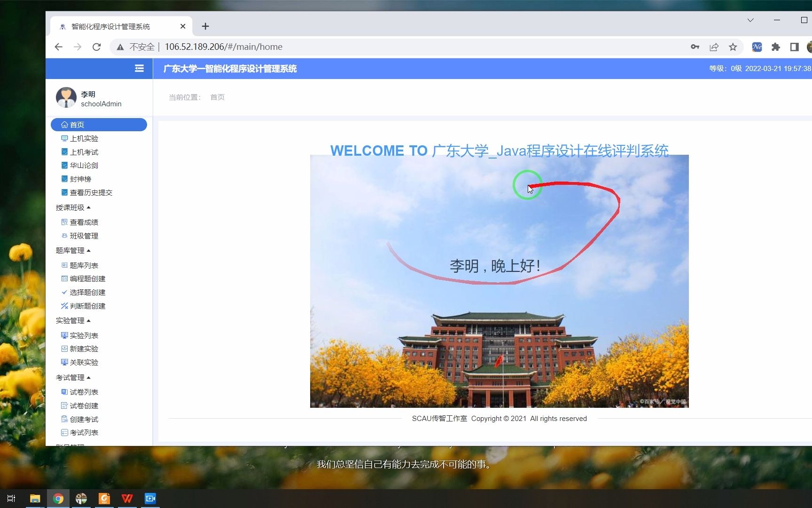Click the SCAU传智工作室 copyright footer text
Viewport: 812px width, 508px height.
tap(499, 419)
